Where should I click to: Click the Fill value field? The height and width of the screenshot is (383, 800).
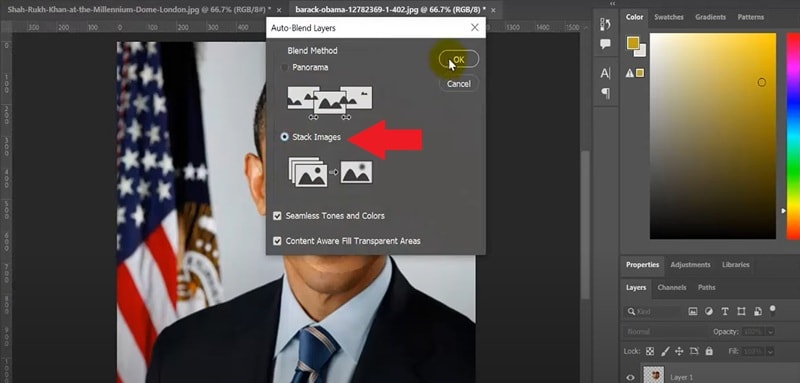click(x=753, y=351)
